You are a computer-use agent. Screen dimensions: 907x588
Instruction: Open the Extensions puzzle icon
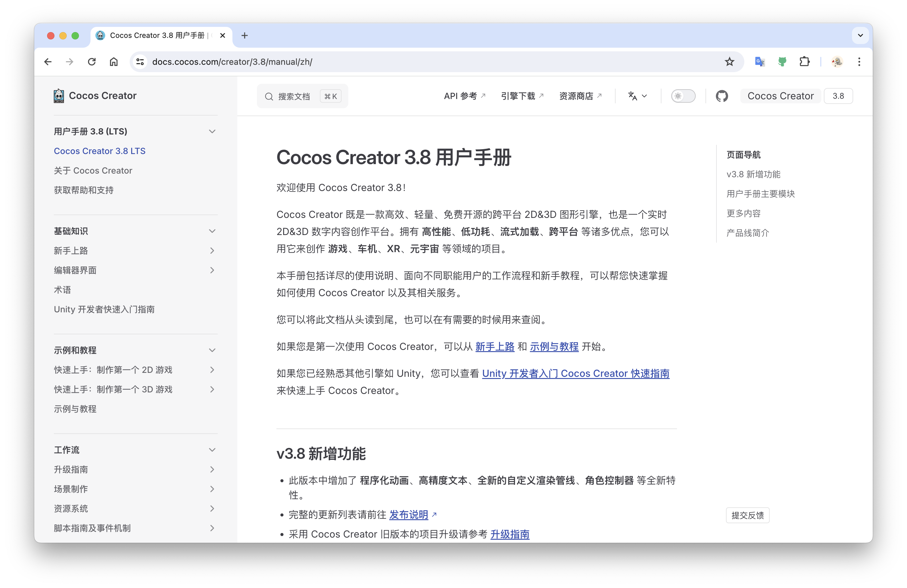point(804,62)
